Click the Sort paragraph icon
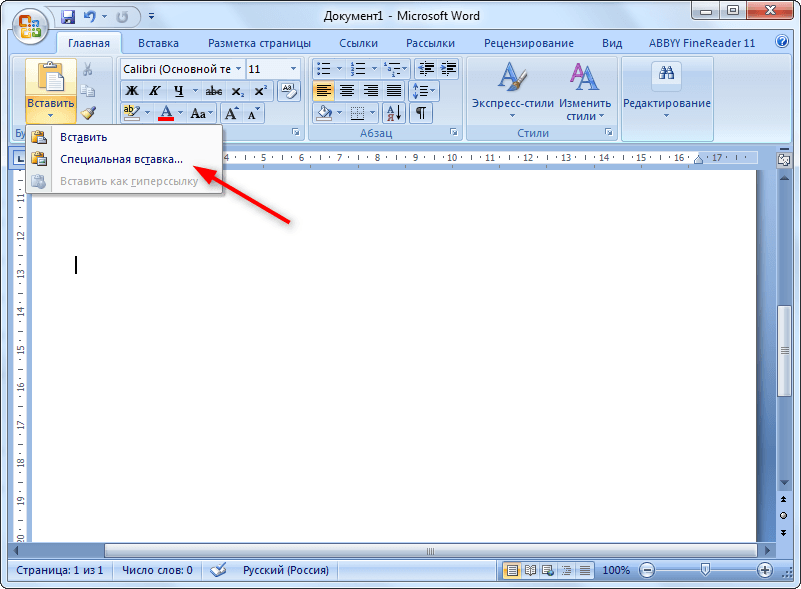This screenshot has height=589, width=801. pos(392,113)
